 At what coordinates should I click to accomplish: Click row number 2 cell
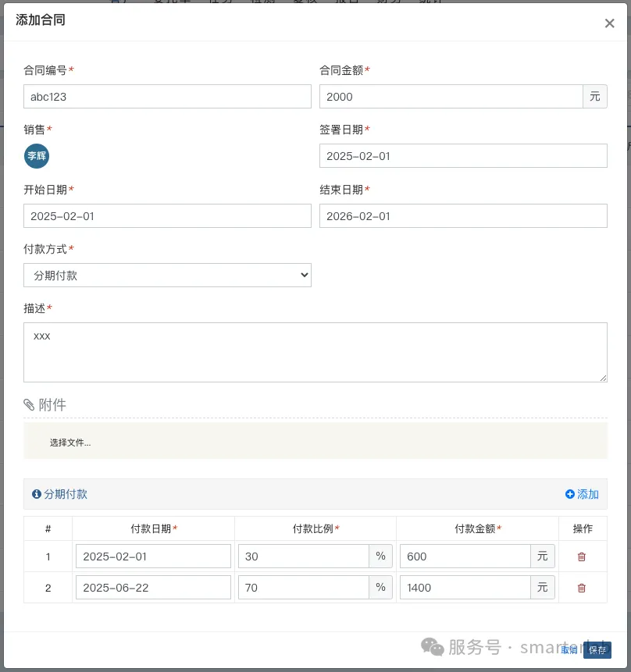point(48,588)
